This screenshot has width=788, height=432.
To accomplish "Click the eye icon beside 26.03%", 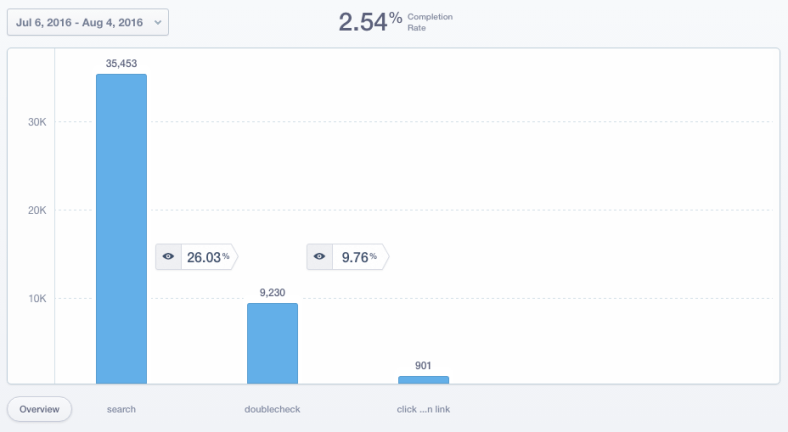I will tap(168, 257).
